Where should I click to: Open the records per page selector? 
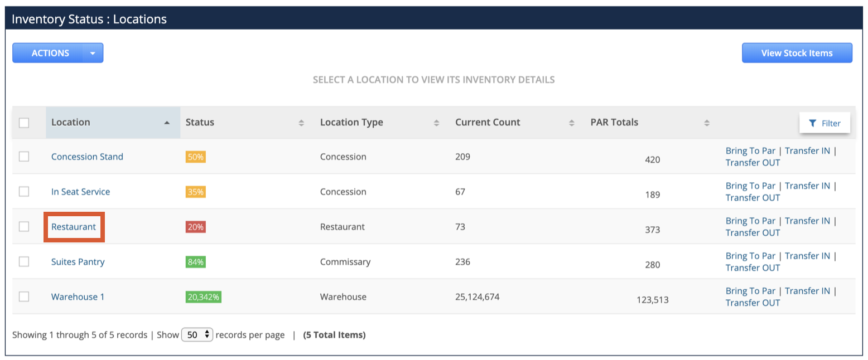pos(197,334)
